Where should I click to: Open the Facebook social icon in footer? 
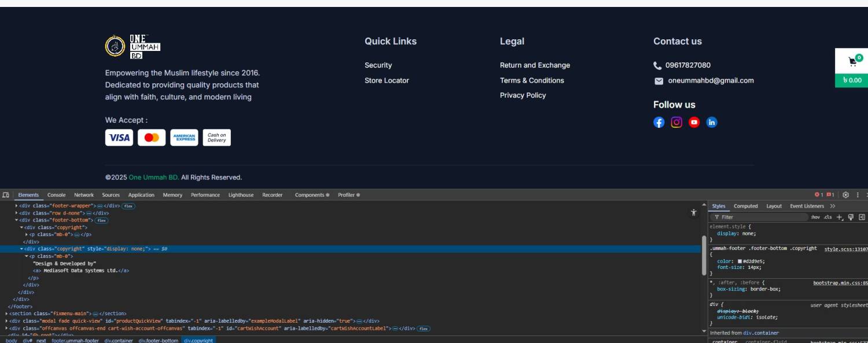tap(659, 122)
